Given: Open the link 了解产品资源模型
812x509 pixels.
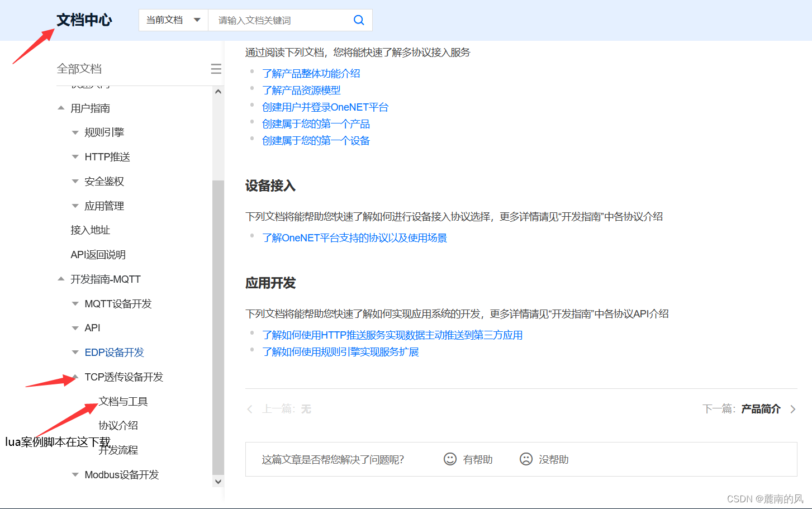Looking at the screenshot, I should coord(302,91).
